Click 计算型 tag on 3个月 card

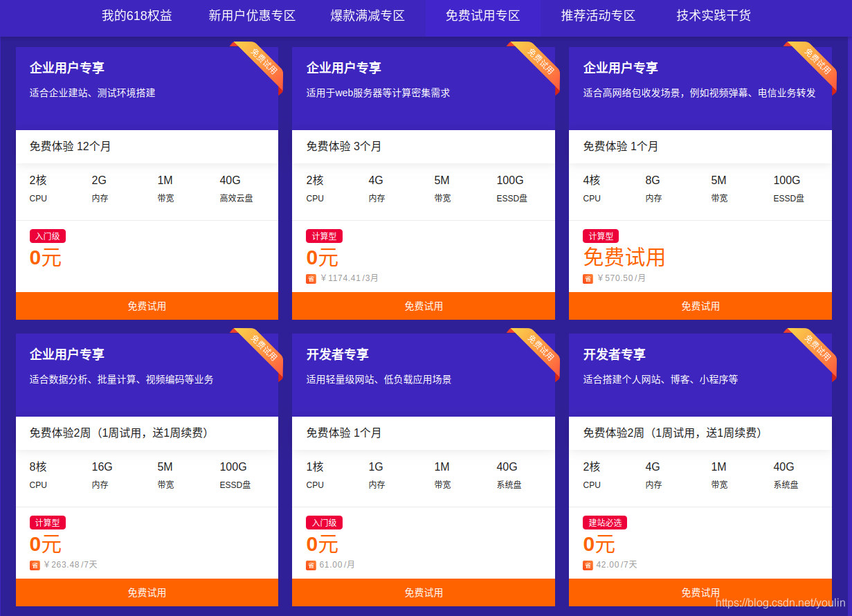tap(325, 236)
